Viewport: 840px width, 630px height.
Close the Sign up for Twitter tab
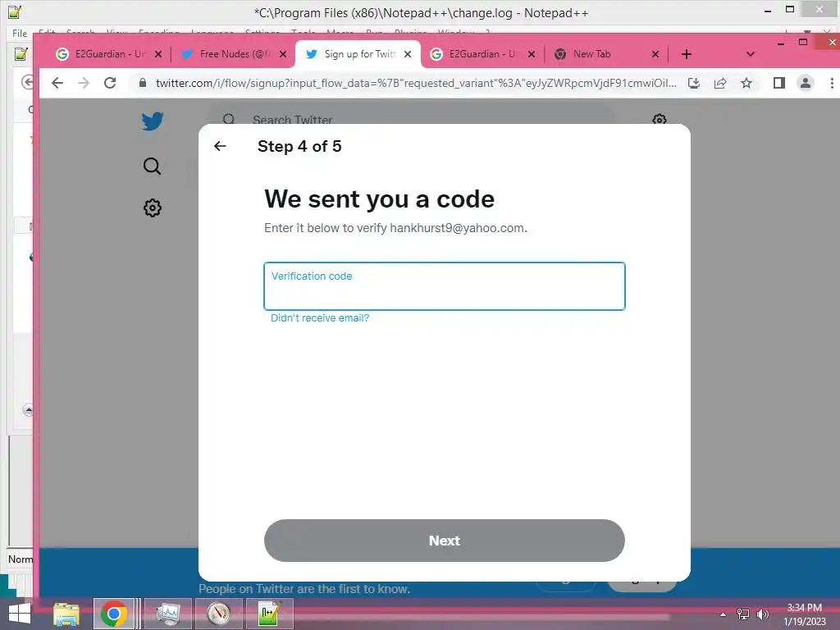(x=408, y=54)
